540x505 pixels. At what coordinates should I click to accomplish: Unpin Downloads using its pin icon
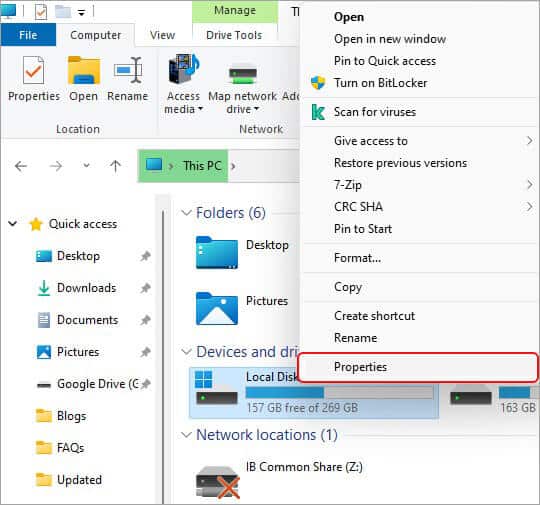coord(145,288)
